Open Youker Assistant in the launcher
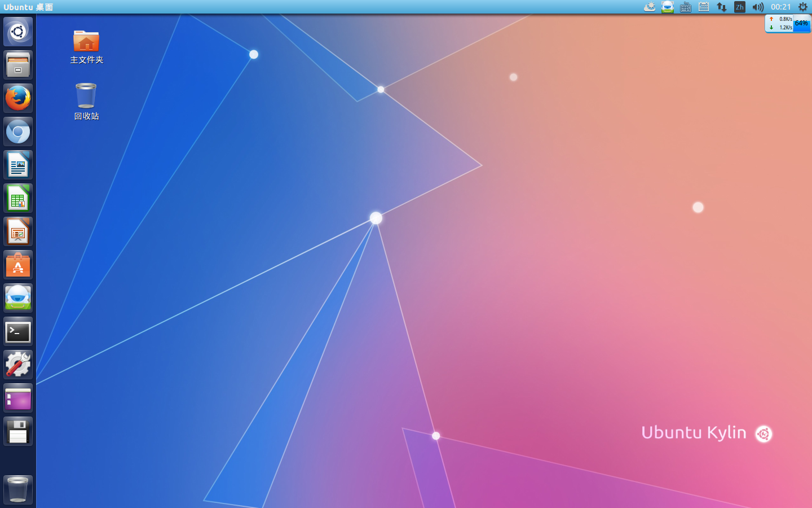Screen dimensions: 812x508 tap(18, 298)
